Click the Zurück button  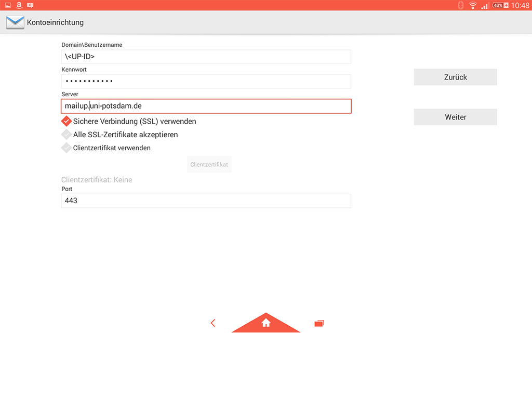point(455,77)
